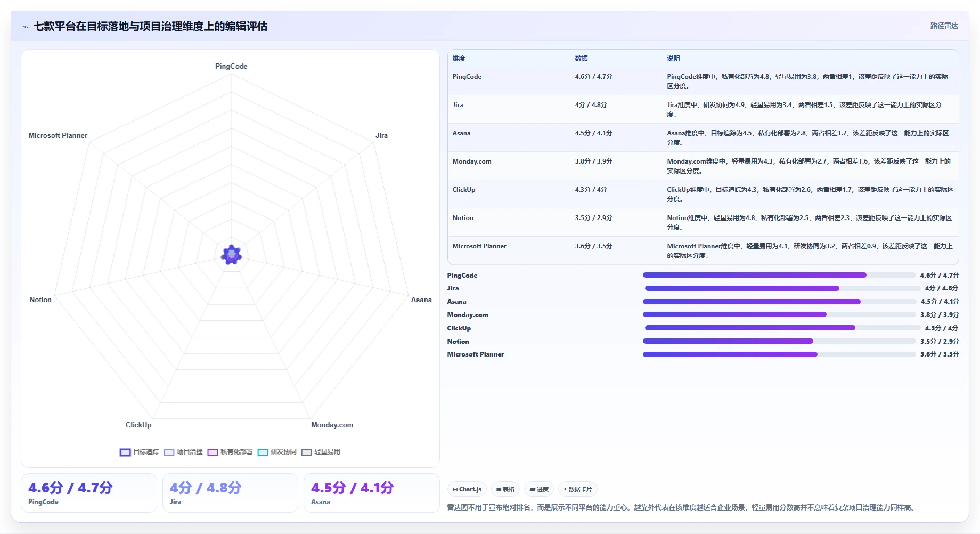980x534 pixels.
Task: Click the page title heading text
Action: pos(150,26)
